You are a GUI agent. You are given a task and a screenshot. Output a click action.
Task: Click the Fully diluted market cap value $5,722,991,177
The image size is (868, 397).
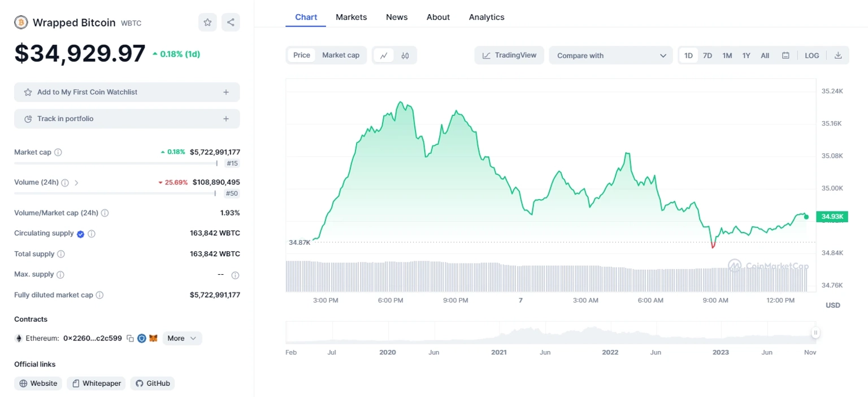tap(215, 295)
